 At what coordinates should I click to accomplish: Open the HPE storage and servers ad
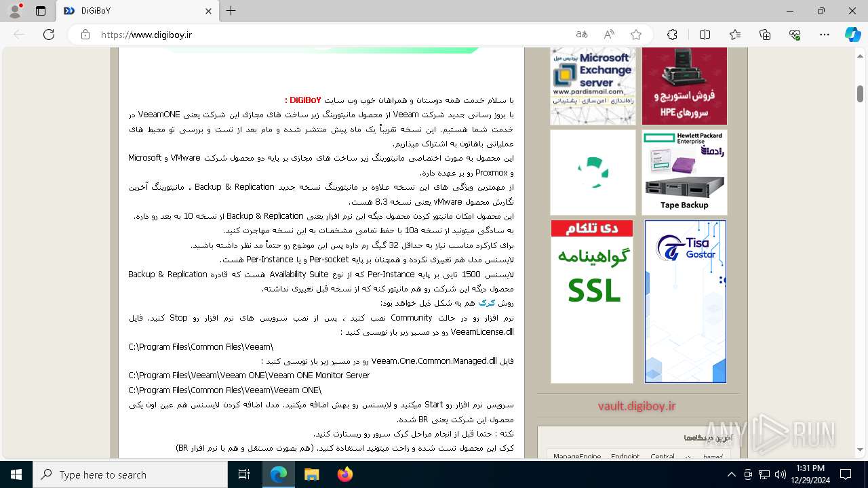684,86
